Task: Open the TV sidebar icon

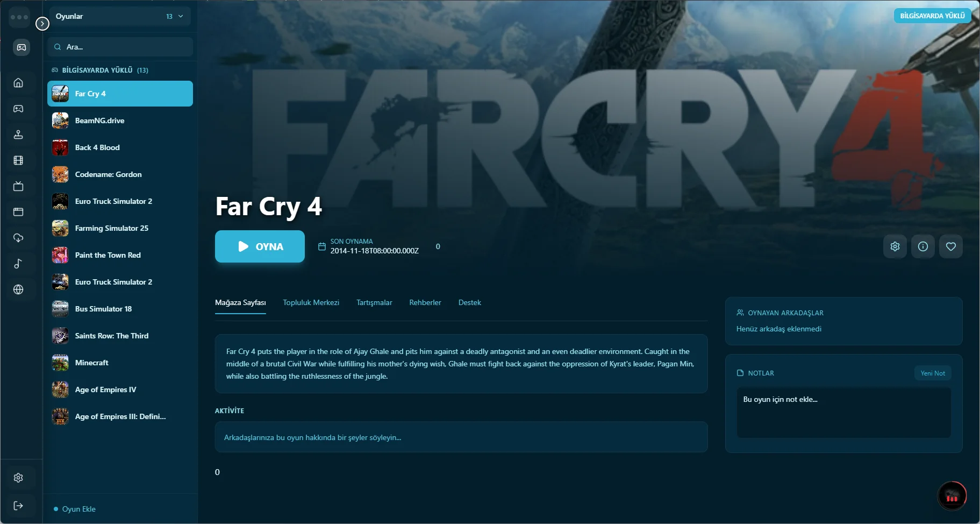Action: [18, 186]
